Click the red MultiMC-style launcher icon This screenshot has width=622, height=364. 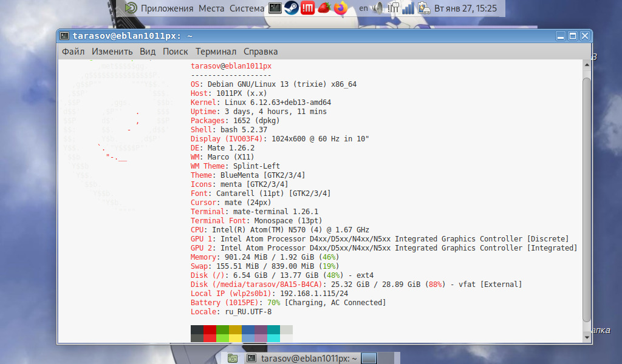307,8
